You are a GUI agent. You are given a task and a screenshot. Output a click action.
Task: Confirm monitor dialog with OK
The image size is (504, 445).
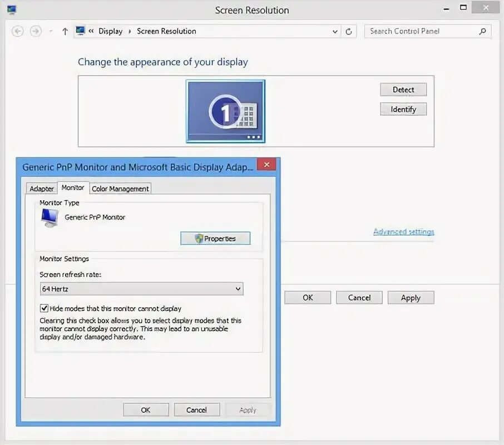pyautogui.click(x=146, y=410)
